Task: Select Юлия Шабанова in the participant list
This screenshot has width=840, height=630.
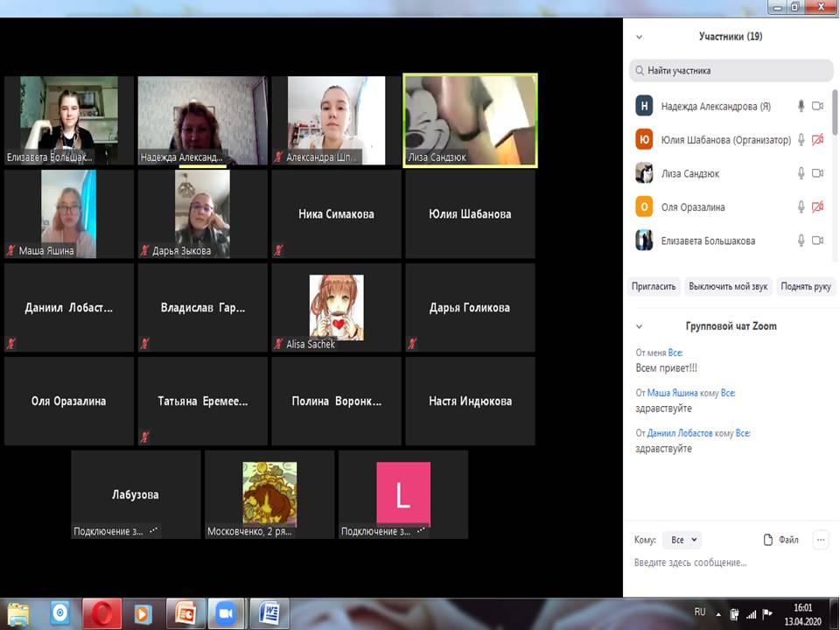Action: point(725,140)
